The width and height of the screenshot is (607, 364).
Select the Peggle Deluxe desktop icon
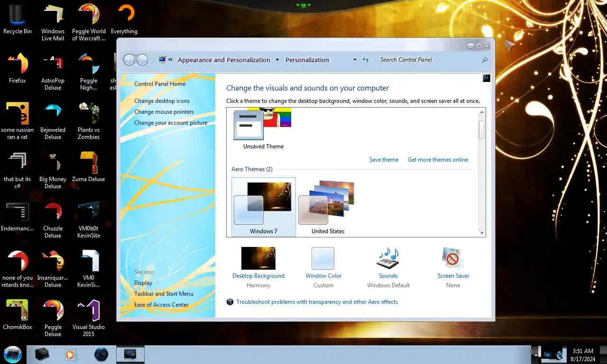[x=53, y=318]
